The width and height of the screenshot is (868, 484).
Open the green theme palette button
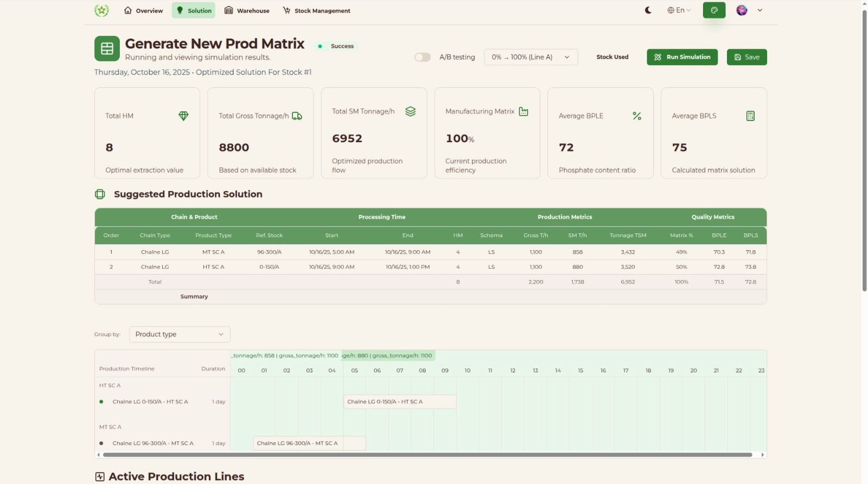pyautogui.click(x=714, y=10)
